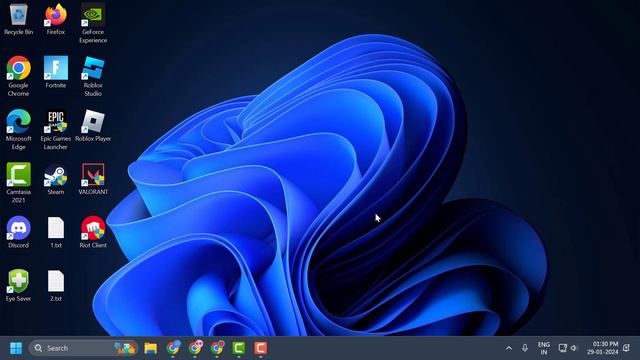The image size is (640, 360).
Task: Show hidden system tray icons
Action: (509, 348)
